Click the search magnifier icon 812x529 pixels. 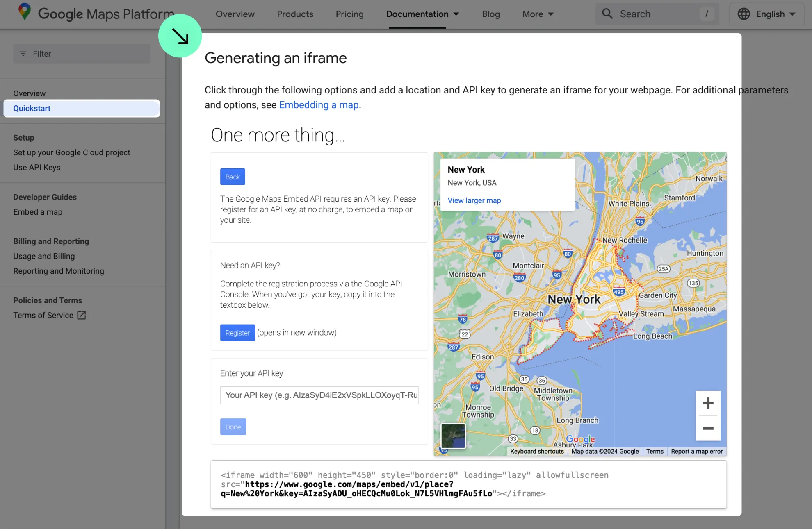pos(607,14)
